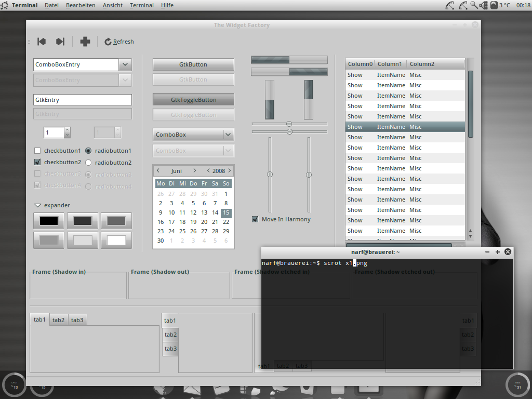Select tab3 in left-tabbed notebook

(170, 349)
